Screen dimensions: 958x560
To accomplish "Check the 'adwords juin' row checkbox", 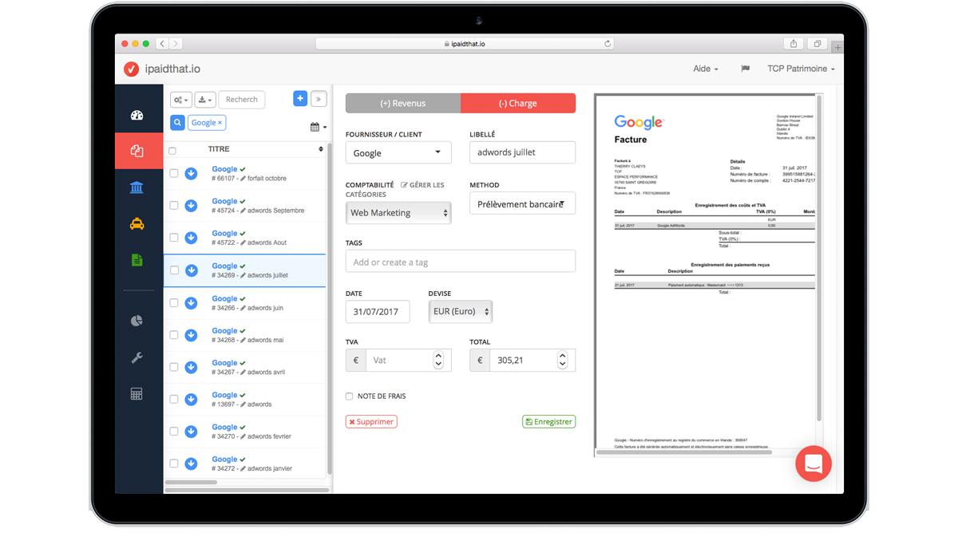I will click(174, 303).
